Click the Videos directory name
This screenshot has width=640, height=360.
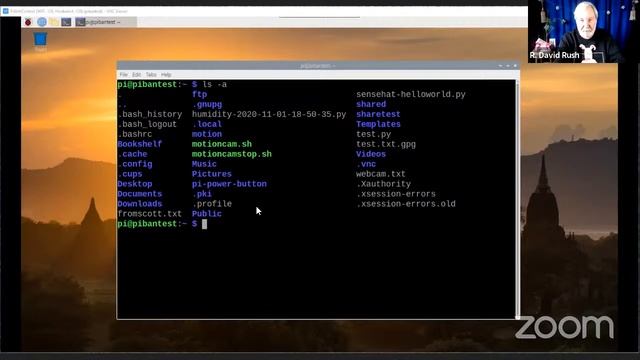[371, 154]
